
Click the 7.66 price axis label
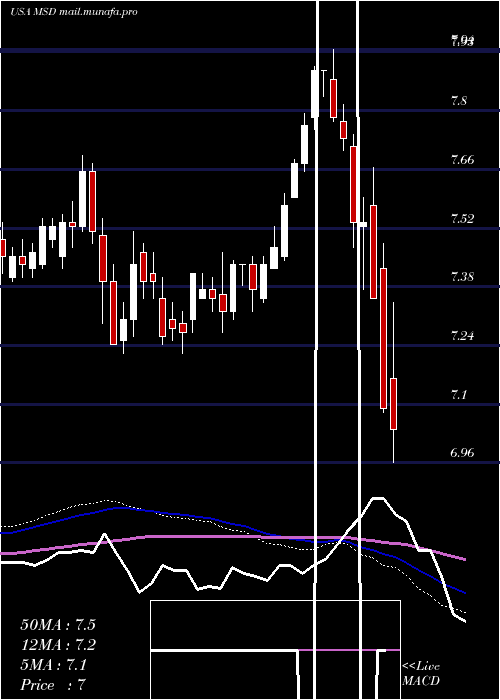[x=463, y=159]
